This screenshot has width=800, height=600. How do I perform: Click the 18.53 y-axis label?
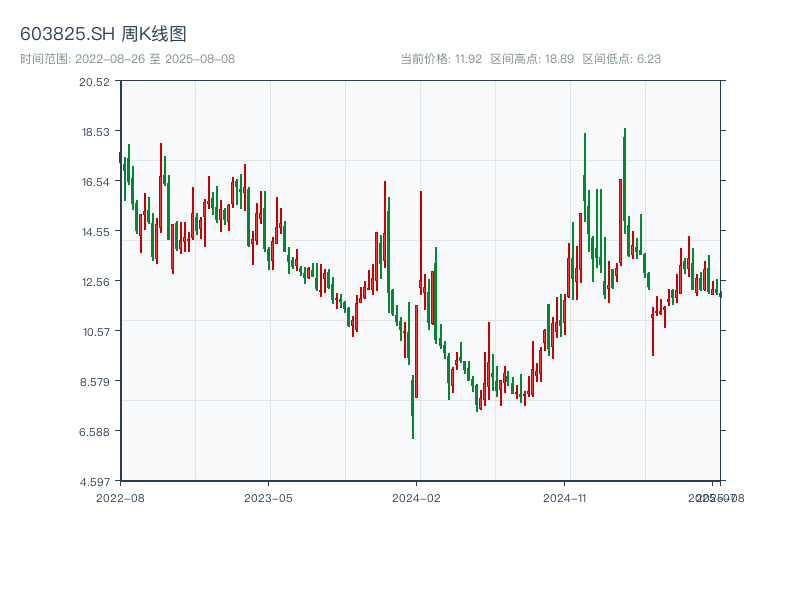tap(95, 131)
